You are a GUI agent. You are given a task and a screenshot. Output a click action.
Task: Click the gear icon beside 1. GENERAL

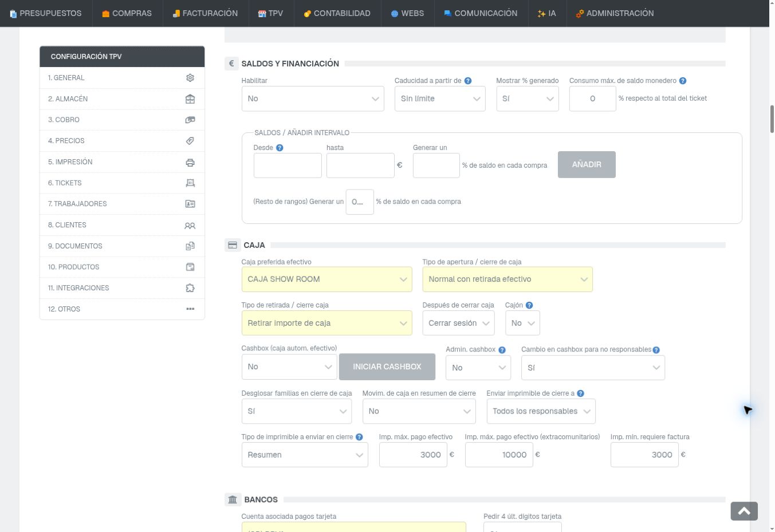click(x=190, y=78)
